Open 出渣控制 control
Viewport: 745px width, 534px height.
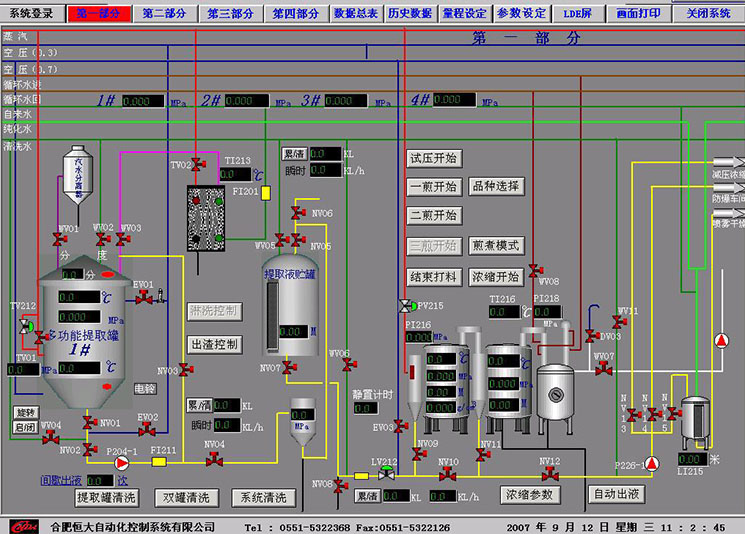click(215, 344)
